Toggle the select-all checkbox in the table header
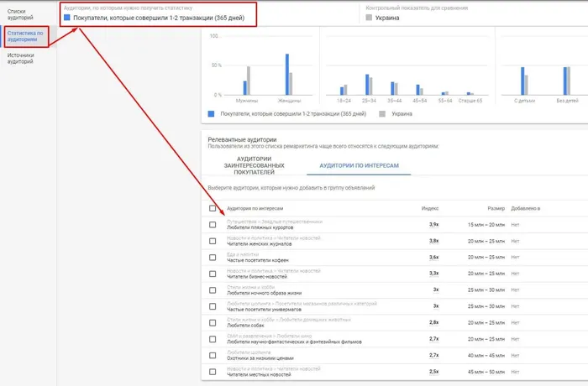588x386 pixels. pos(213,208)
